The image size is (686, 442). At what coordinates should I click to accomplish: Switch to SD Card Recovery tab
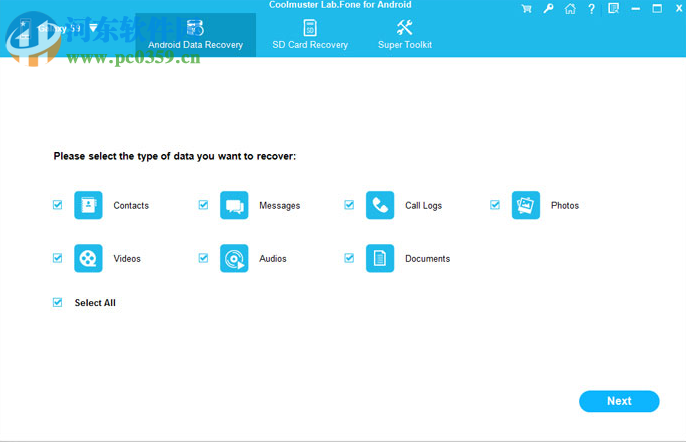pos(310,35)
